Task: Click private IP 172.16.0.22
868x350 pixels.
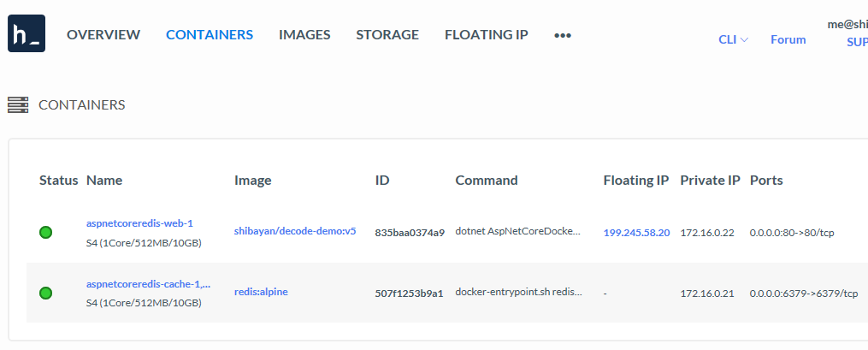Action: click(x=707, y=233)
